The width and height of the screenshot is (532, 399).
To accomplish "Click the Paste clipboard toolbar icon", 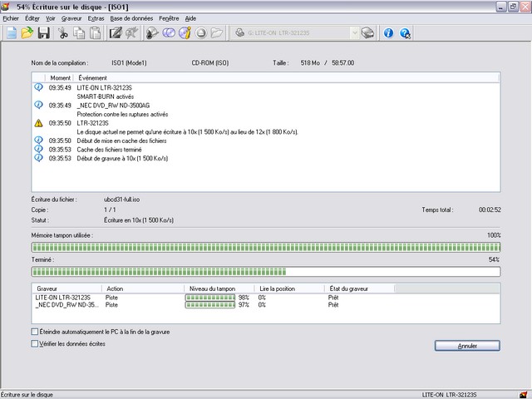I will [x=95, y=33].
